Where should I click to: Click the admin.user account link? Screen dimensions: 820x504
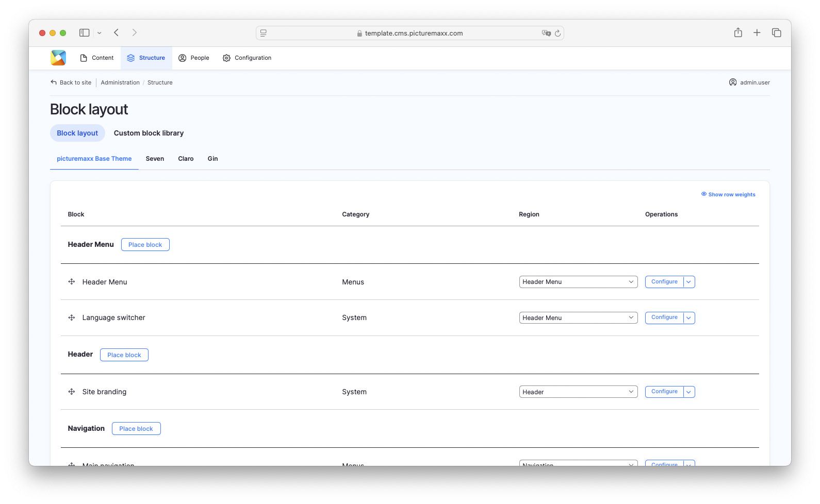point(755,82)
